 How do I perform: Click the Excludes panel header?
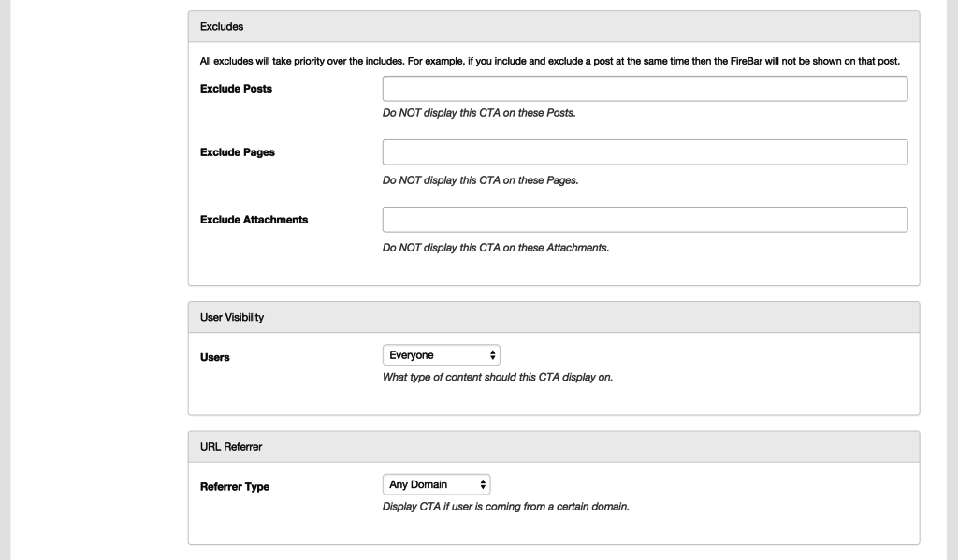(553, 26)
